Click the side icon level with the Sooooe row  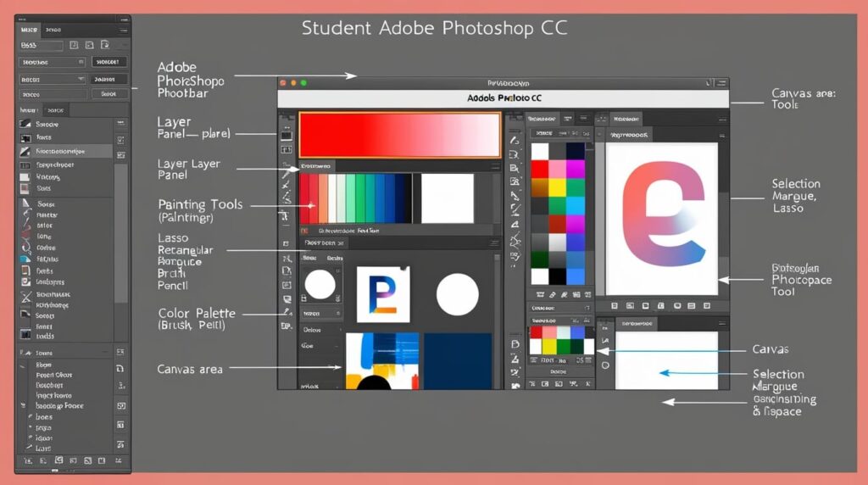click(x=120, y=123)
